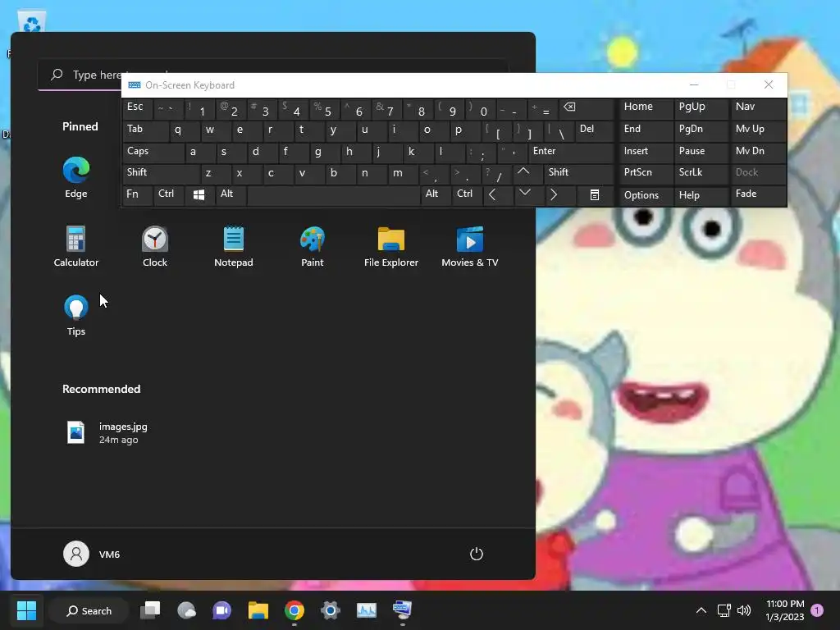This screenshot has width=840, height=630.
Task: Open keyboard Options
Action: click(x=645, y=195)
